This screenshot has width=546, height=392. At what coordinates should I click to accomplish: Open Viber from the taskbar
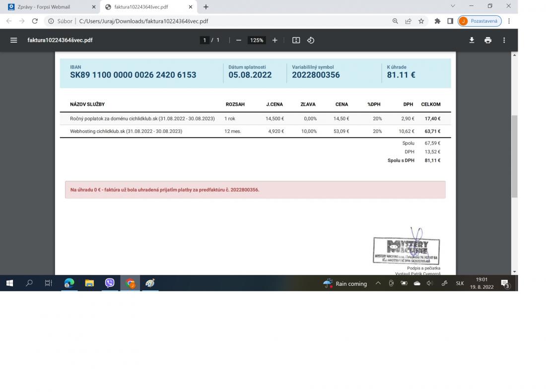[x=110, y=283]
